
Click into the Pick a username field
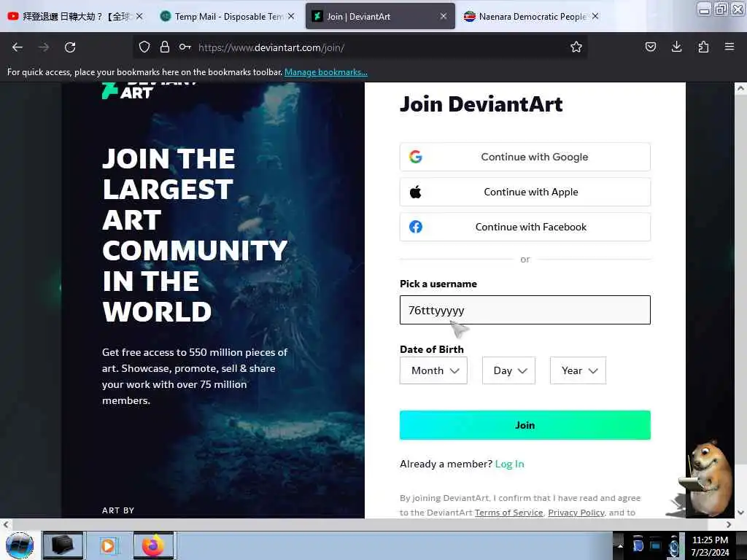point(525,310)
